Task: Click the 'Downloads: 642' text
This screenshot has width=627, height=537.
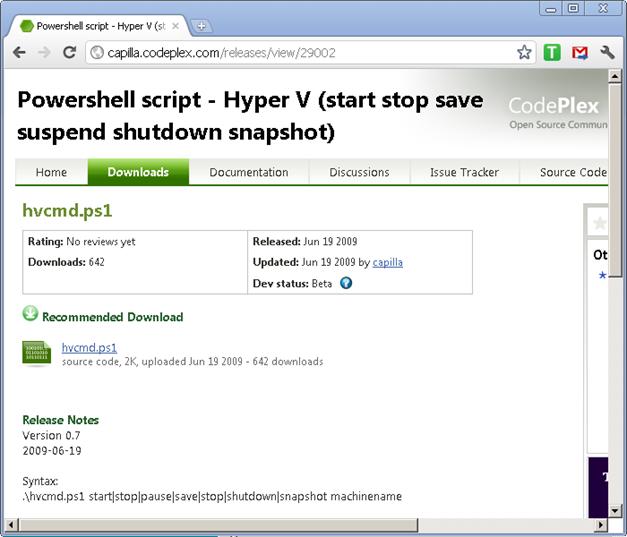Action: (66, 262)
